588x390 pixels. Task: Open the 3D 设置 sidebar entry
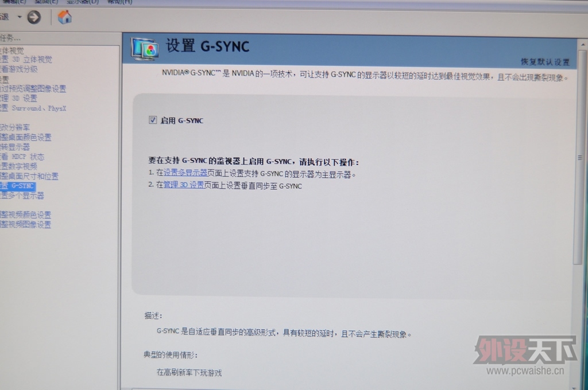coord(19,99)
